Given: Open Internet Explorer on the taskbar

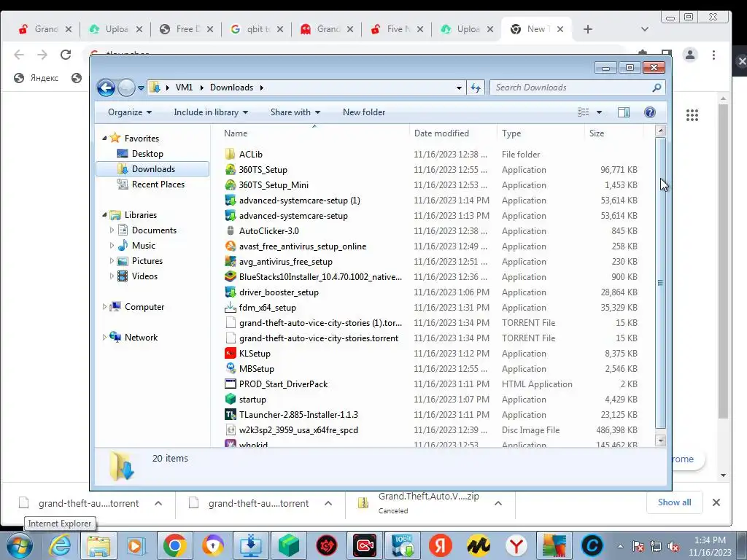Looking at the screenshot, I should coord(61,545).
